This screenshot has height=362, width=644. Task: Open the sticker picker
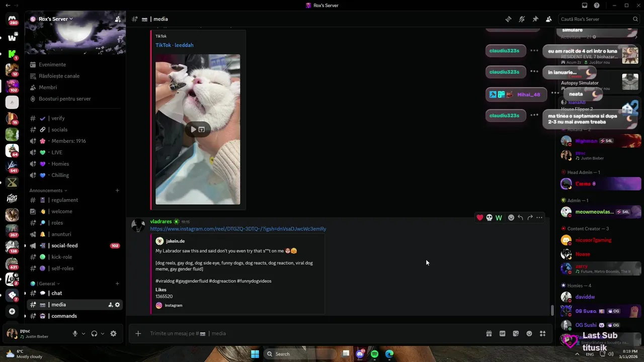click(516, 333)
